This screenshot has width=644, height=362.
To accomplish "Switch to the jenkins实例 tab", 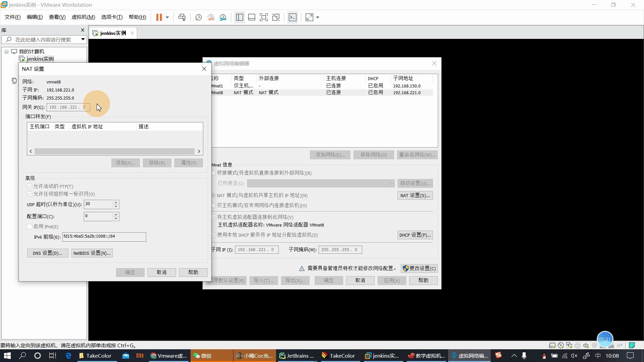I will pos(113,33).
